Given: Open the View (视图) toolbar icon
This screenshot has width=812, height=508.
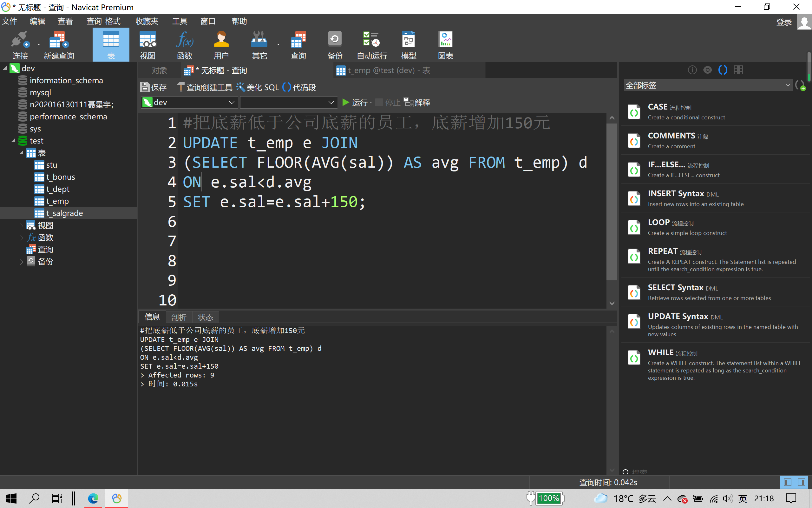Looking at the screenshot, I should (147, 45).
